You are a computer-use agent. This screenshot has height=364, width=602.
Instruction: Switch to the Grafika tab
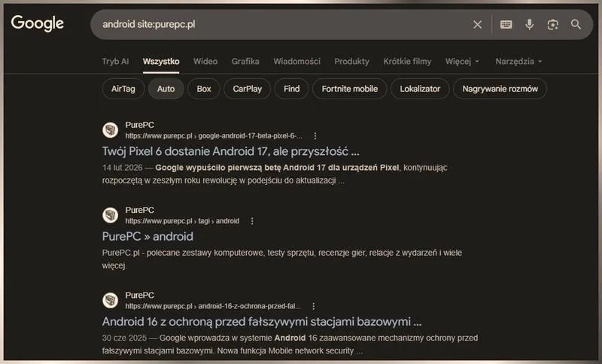pyautogui.click(x=245, y=62)
